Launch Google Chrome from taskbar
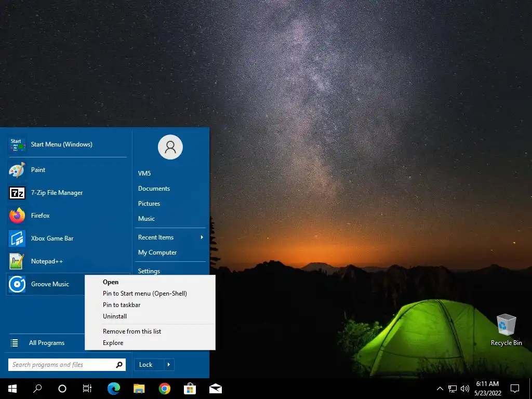Screen dimensions: 532x399 tap(165, 389)
